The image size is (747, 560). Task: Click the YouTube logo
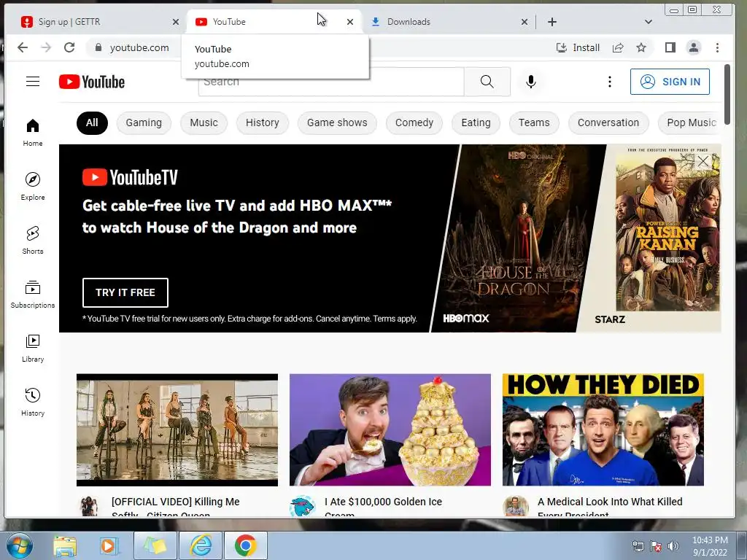92,82
